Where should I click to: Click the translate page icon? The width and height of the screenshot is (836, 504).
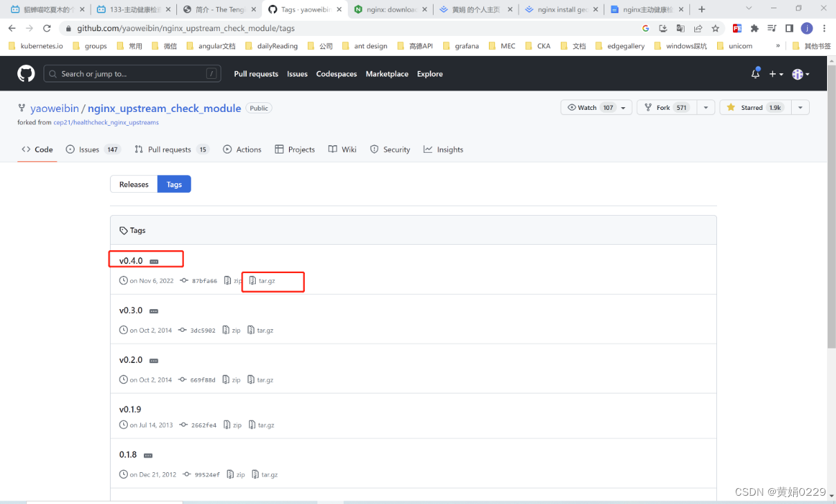pos(680,28)
